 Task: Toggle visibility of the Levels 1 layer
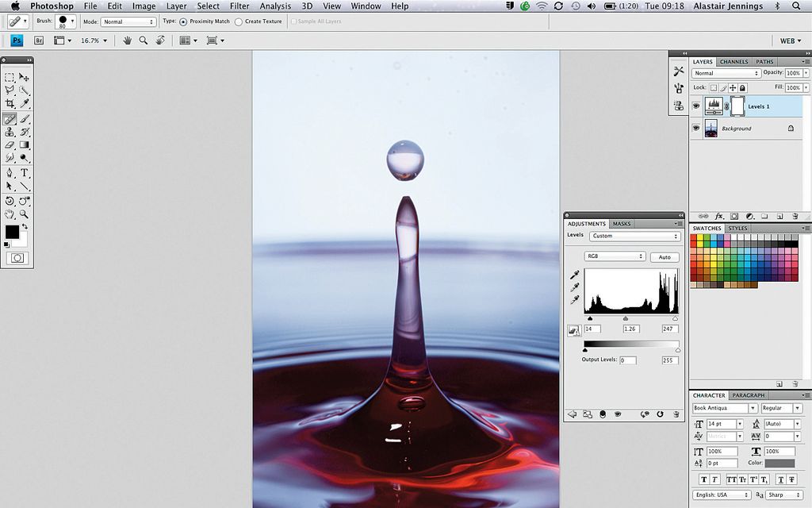(x=695, y=106)
